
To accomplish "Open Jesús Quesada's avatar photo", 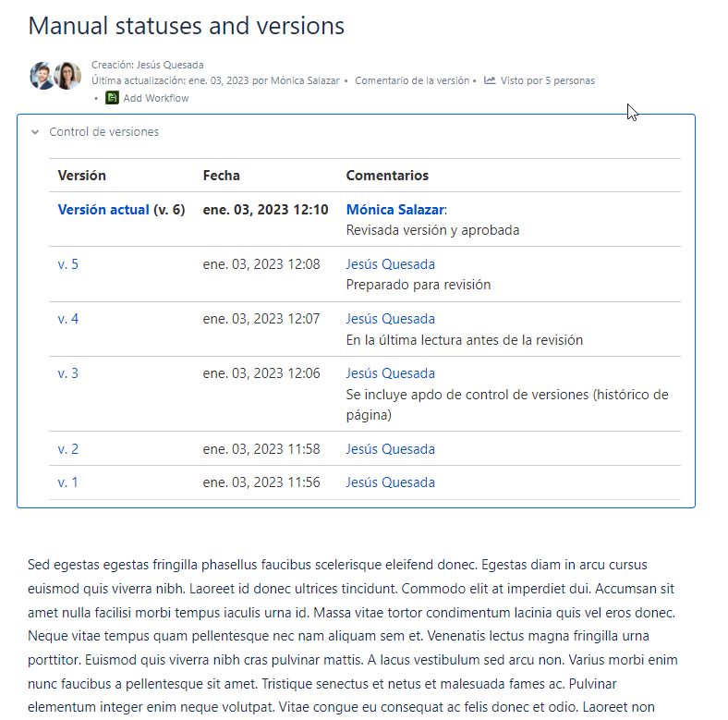I will pos(42,76).
